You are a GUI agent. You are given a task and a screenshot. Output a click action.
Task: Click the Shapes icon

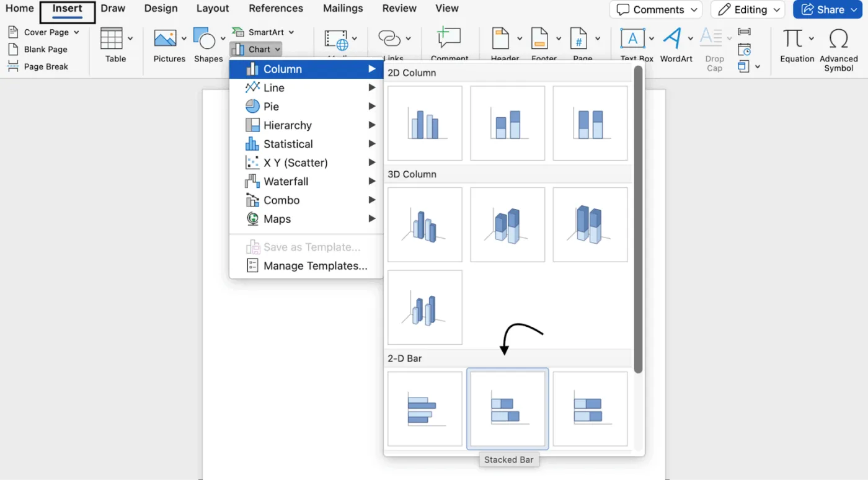204,38
